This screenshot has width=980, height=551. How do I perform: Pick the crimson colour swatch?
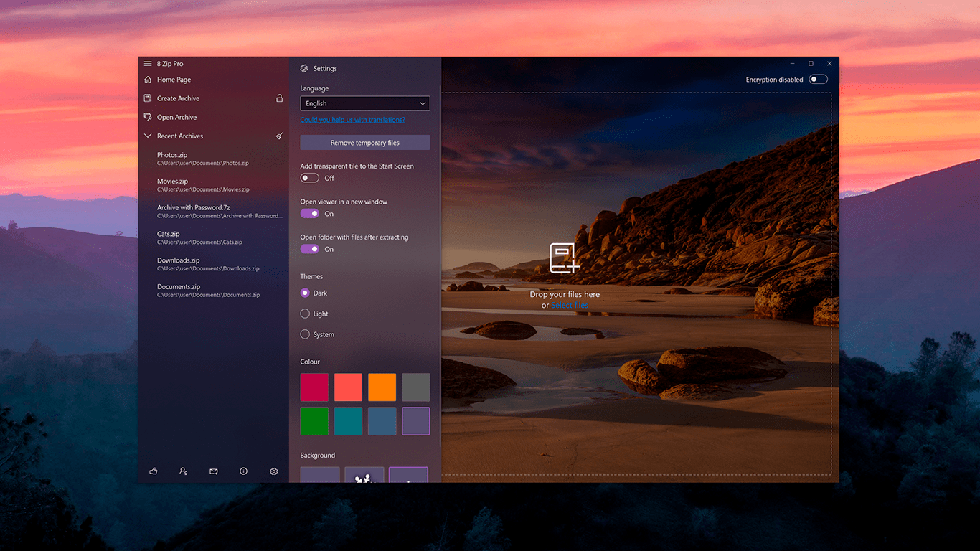click(x=315, y=387)
